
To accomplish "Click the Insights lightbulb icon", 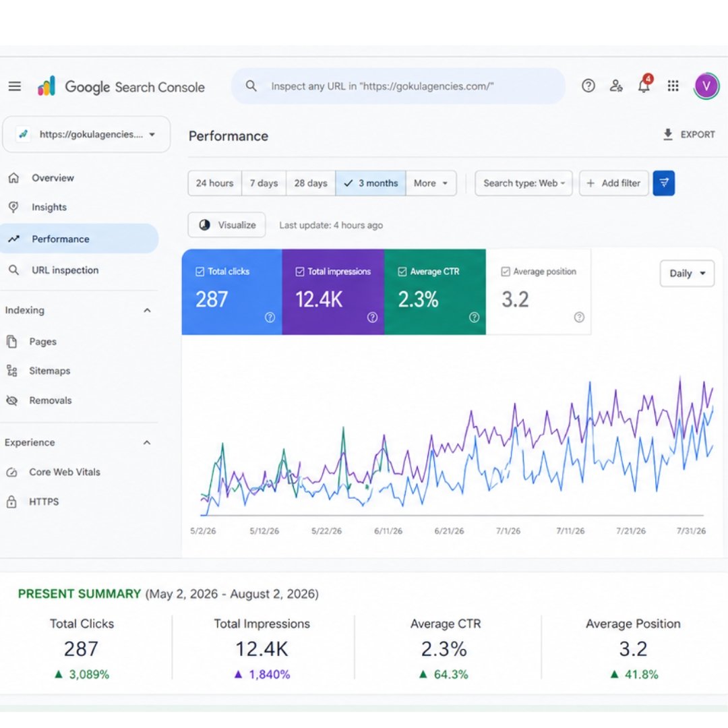I will [x=14, y=207].
